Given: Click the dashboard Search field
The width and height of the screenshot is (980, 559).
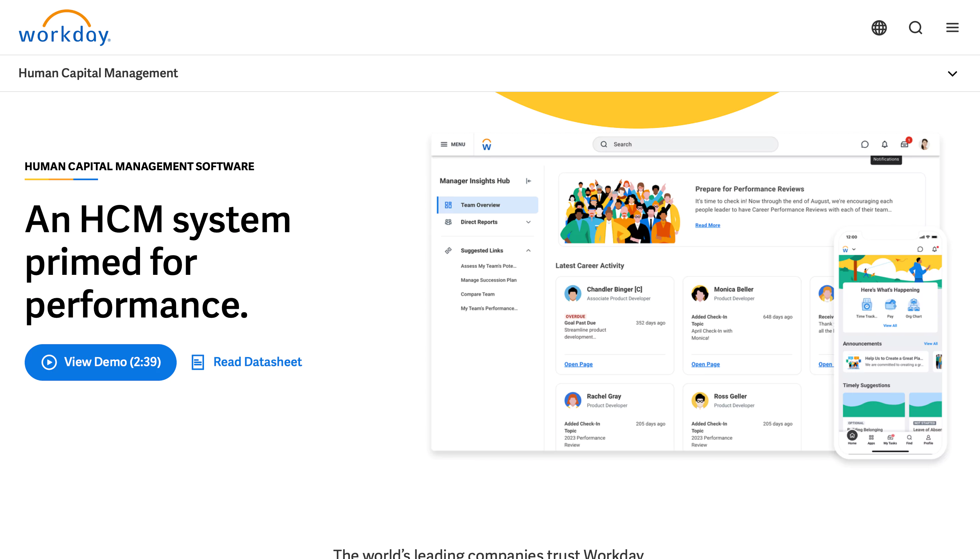Looking at the screenshot, I should coord(685,144).
